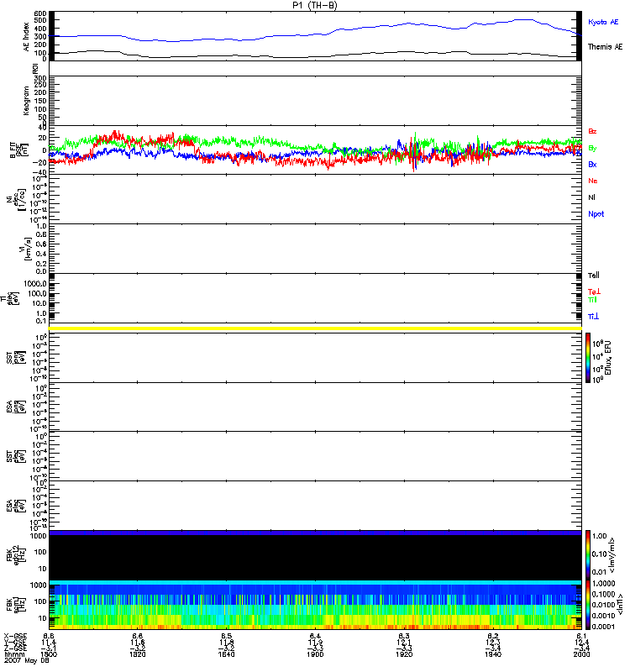
Task: Click the 1820 time axis label
Action: (x=138, y=654)
